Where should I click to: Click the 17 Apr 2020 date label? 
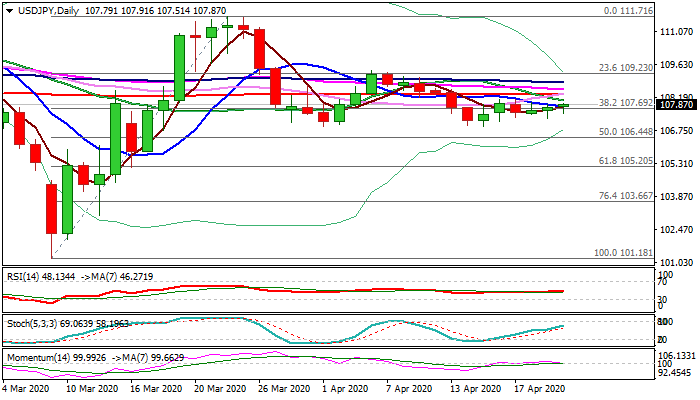(x=539, y=389)
